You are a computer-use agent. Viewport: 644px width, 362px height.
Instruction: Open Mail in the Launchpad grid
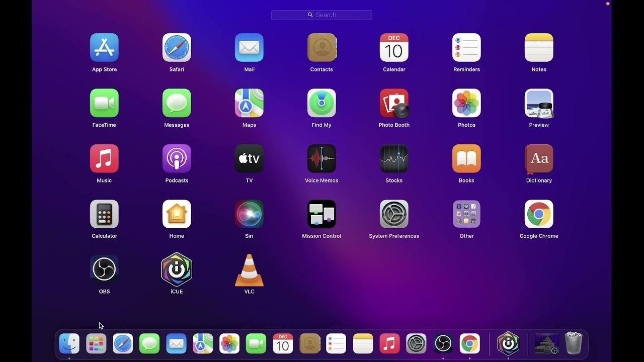249,48
